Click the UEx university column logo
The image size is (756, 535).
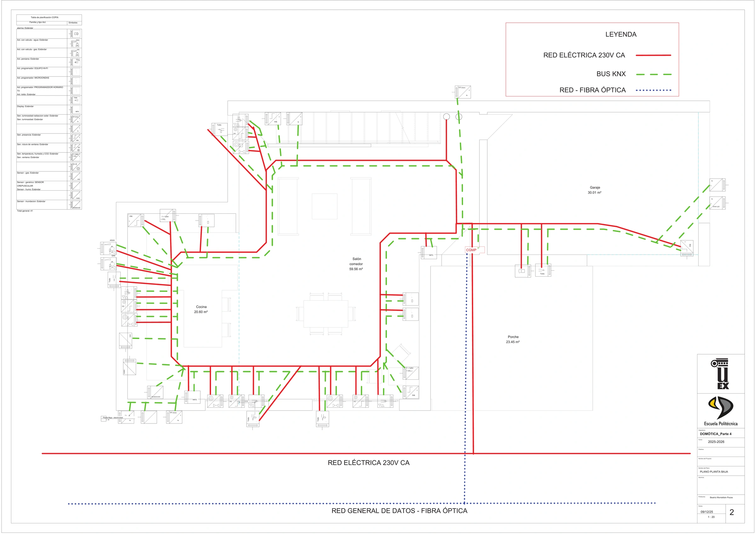click(720, 374)
